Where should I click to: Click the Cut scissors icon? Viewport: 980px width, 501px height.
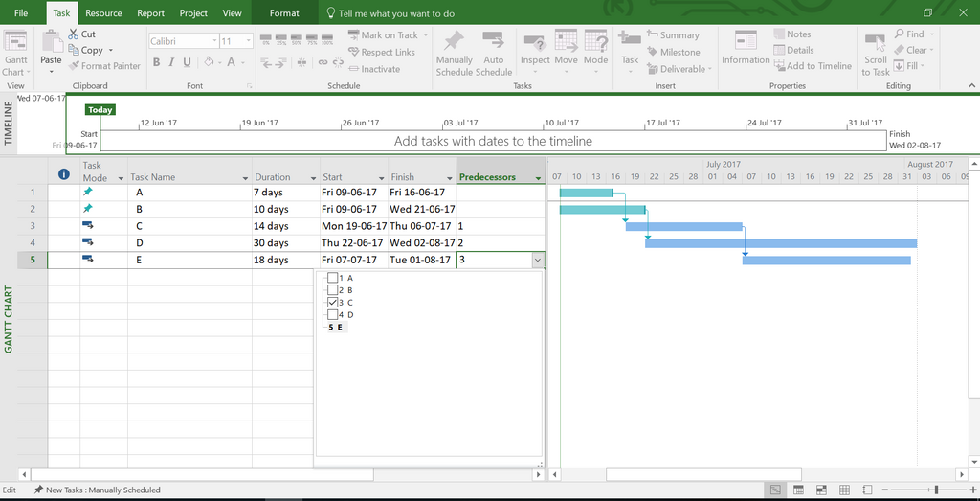point(75,34)
